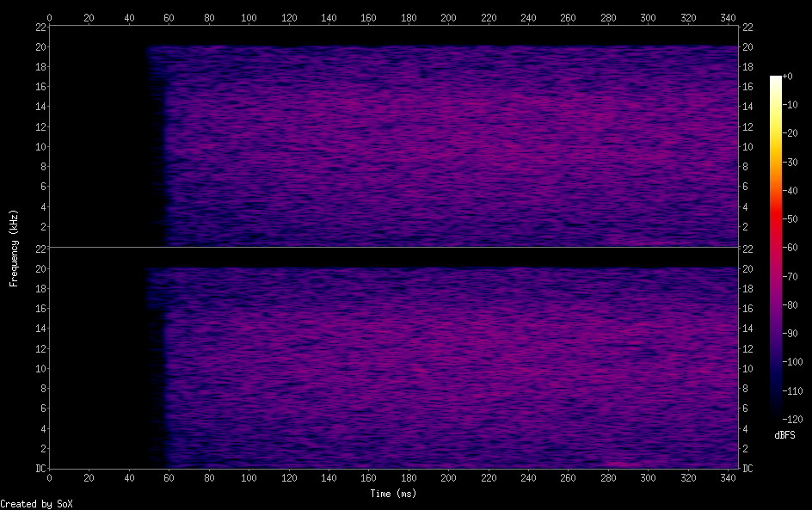Click the 14 kHz label right of the upper channel

coord(747,107)
